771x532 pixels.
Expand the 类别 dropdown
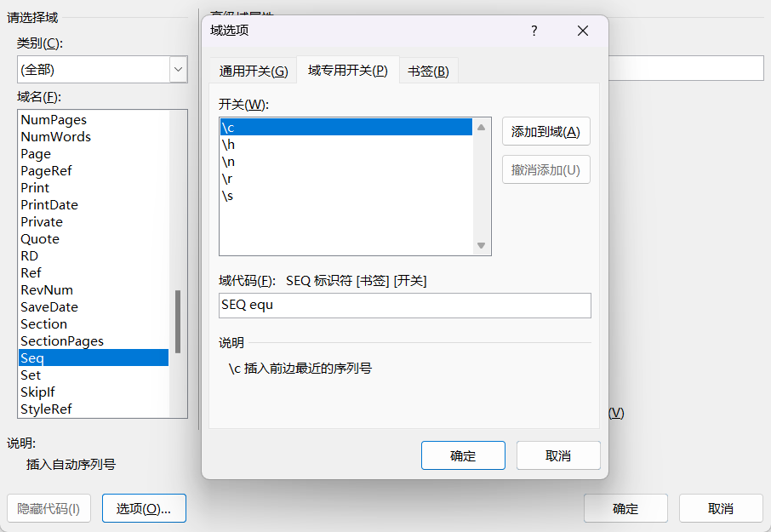(178, 70)
